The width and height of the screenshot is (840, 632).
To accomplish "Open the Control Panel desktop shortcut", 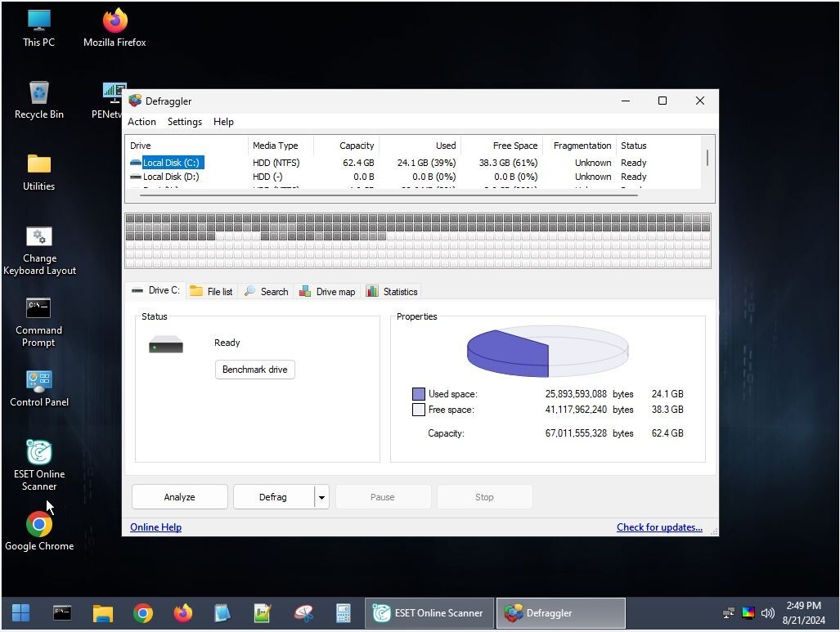I will (x=38, y=379).
